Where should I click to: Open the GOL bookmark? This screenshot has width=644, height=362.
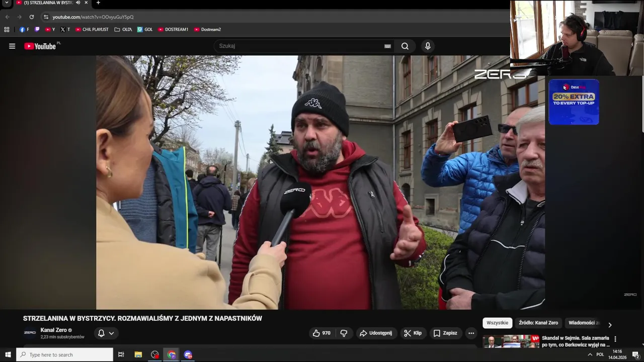click(145, 30)
